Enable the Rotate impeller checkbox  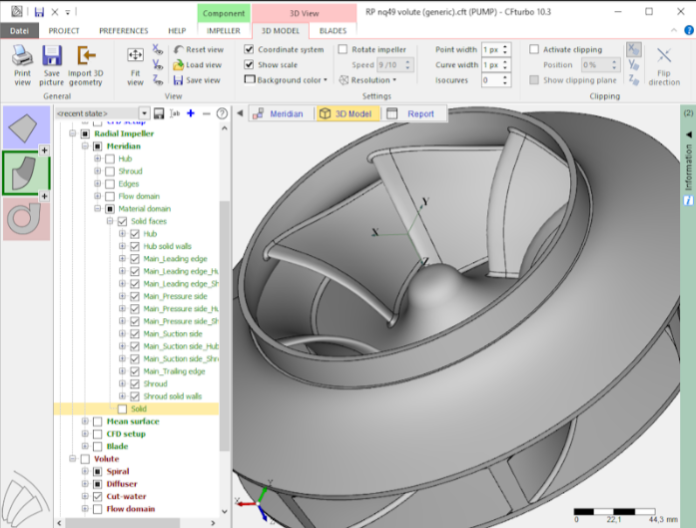[343, 49]
